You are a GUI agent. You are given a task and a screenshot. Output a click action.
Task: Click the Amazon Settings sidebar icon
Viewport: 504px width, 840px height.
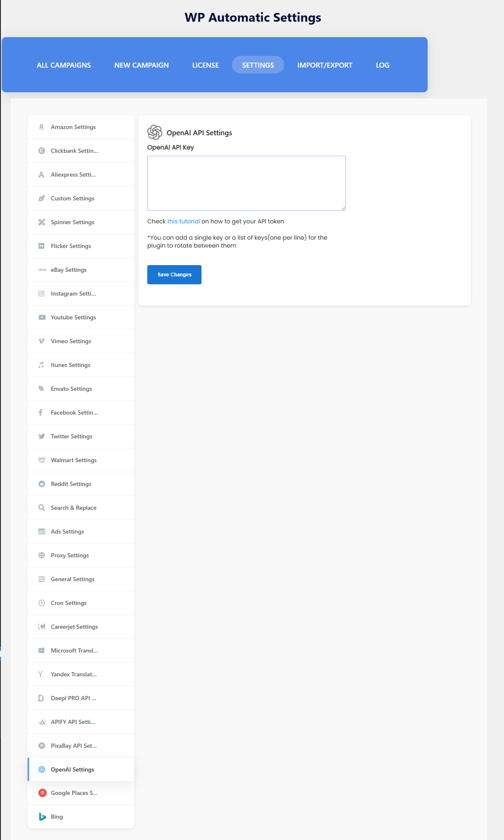[x=41, y=127]
